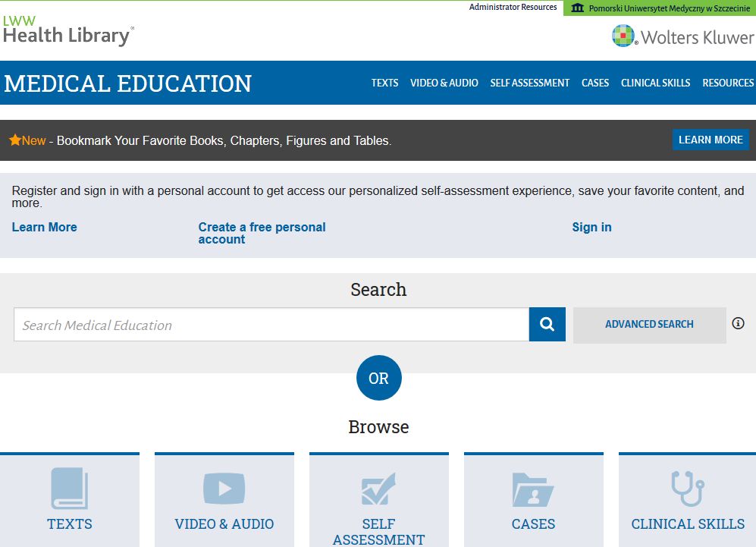Open the CASES navigation menu
756x547 pixels.
[x=595, y=83]
